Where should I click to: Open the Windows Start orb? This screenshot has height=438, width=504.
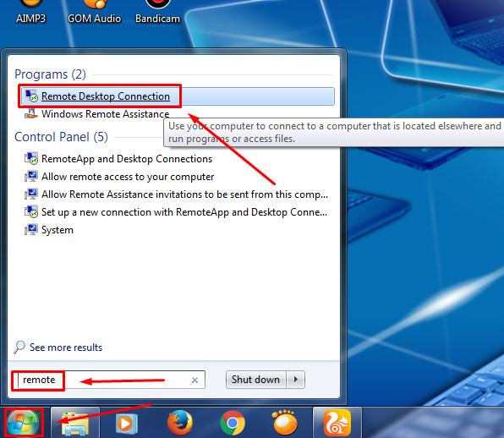[23, 423]
